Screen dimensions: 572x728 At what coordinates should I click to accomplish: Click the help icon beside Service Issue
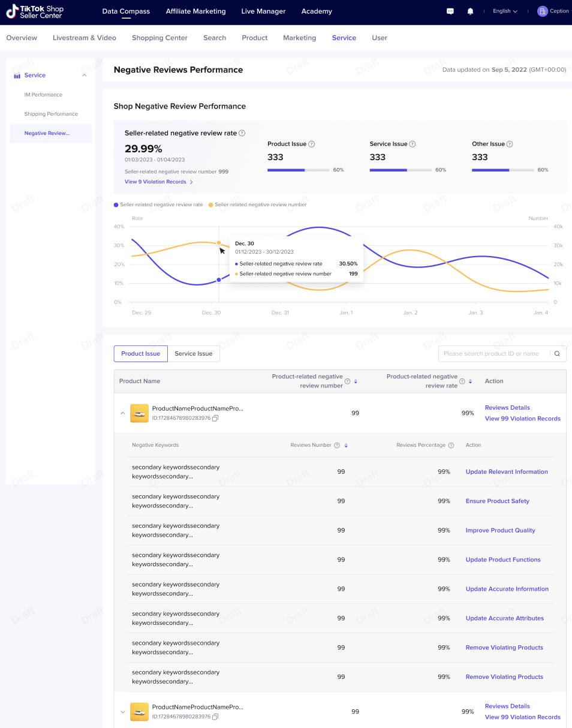[x=413, y=144]
